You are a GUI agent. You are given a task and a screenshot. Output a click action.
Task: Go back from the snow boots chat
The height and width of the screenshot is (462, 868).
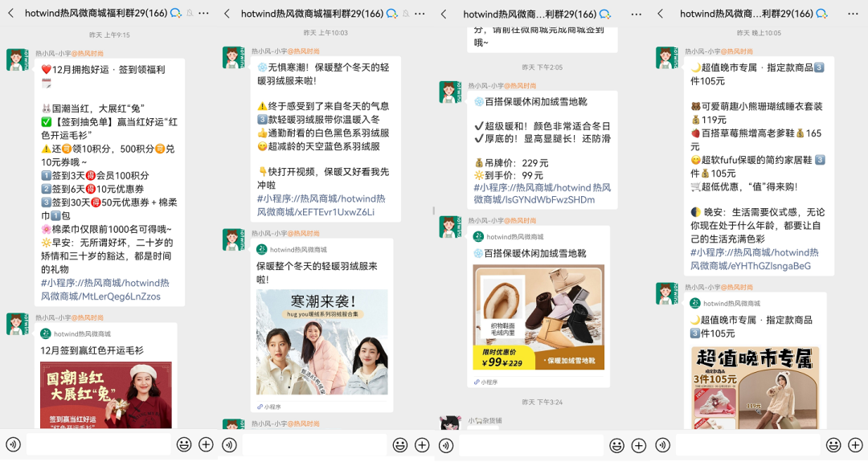point(444,14)
